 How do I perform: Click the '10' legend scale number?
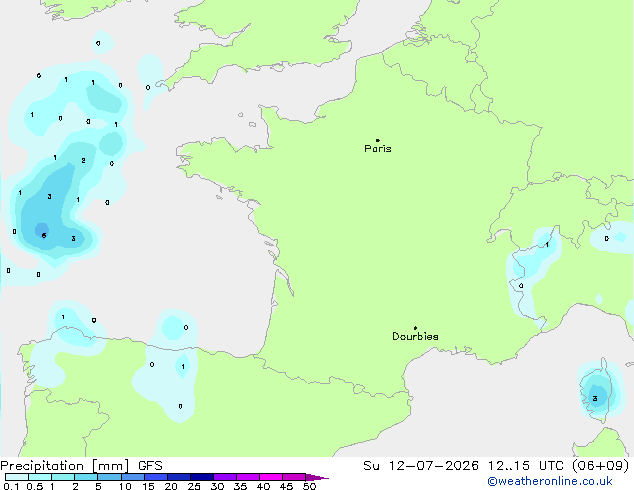(125, 486)
